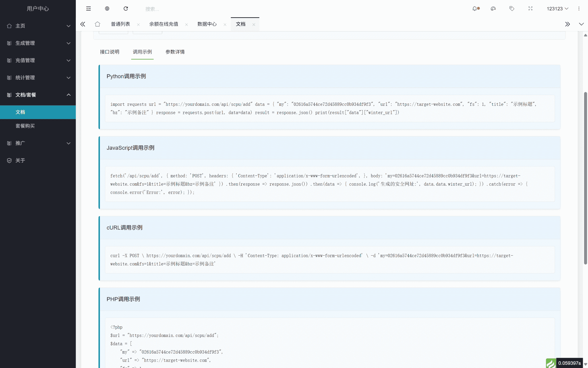The width and height of the screenshot is (588, 368).
Task: Open the theme palette icon
Action: pyautogui.click(x=493, y=9)
